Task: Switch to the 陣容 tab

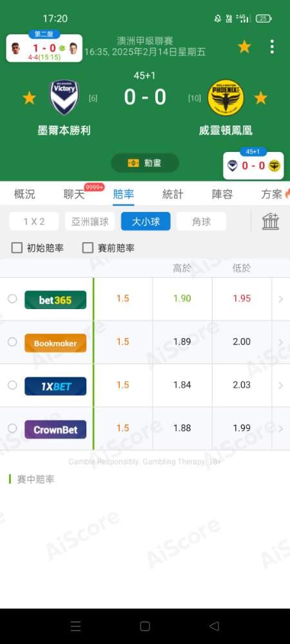Action: pos(222,194)
